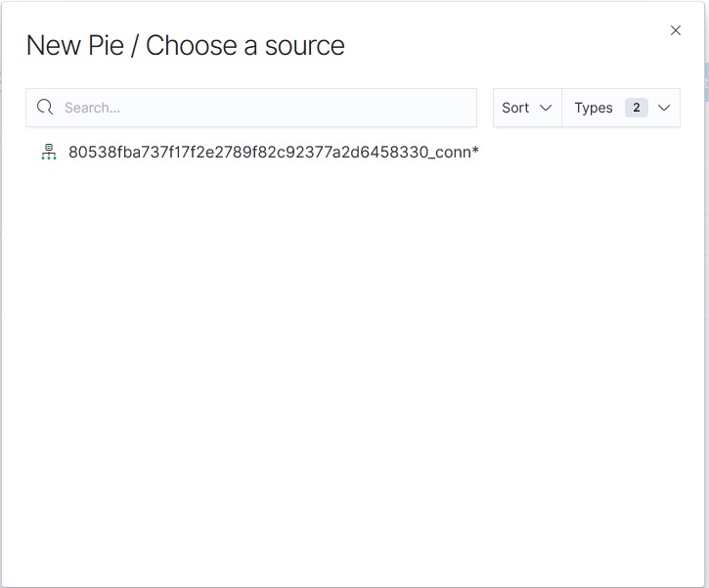Click the word Sort in the filter bar
The image size is (709, 588).
click(515, 108)
